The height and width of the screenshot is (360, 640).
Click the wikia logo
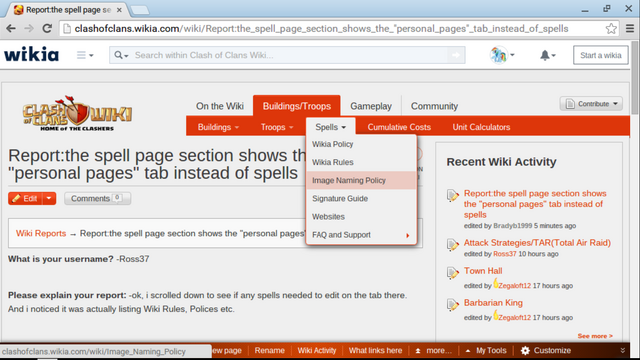[x=31, y=54]
